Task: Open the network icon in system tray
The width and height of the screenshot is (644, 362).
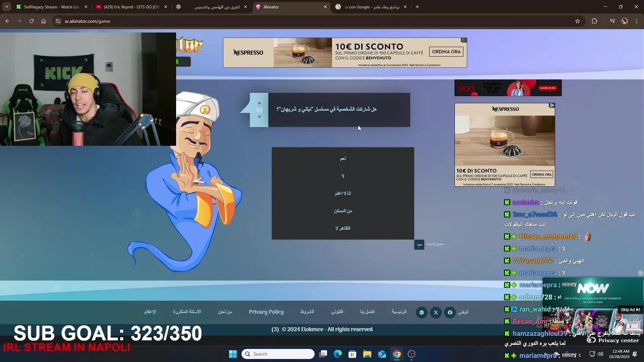Action: point(592,354)
